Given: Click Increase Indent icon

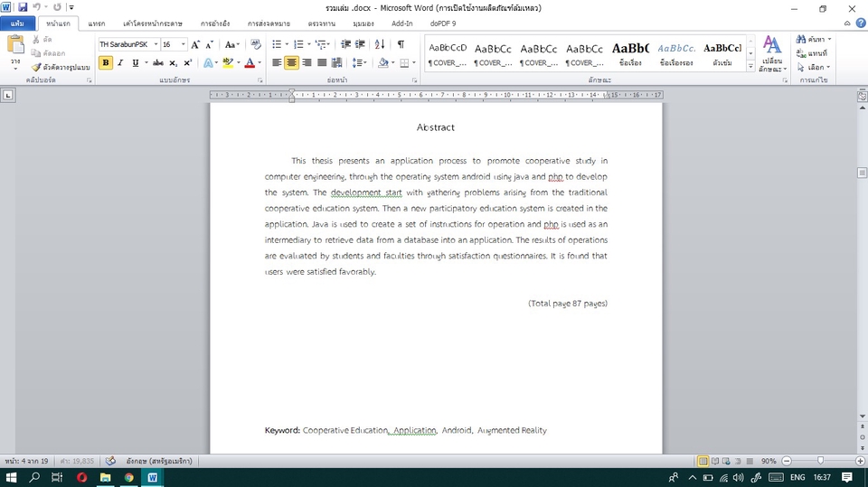Looking at the screenshot, I should 360,44.
